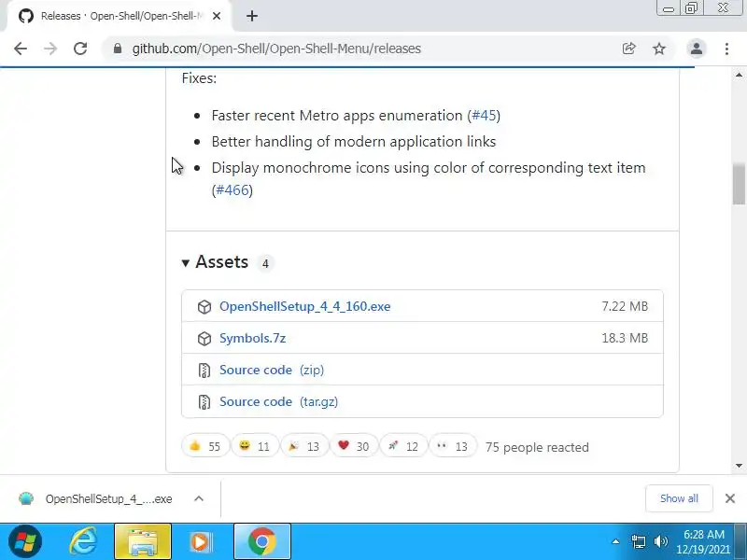747x560 pixels.
Task: Go back to the previous page
Action: (21, 49)
